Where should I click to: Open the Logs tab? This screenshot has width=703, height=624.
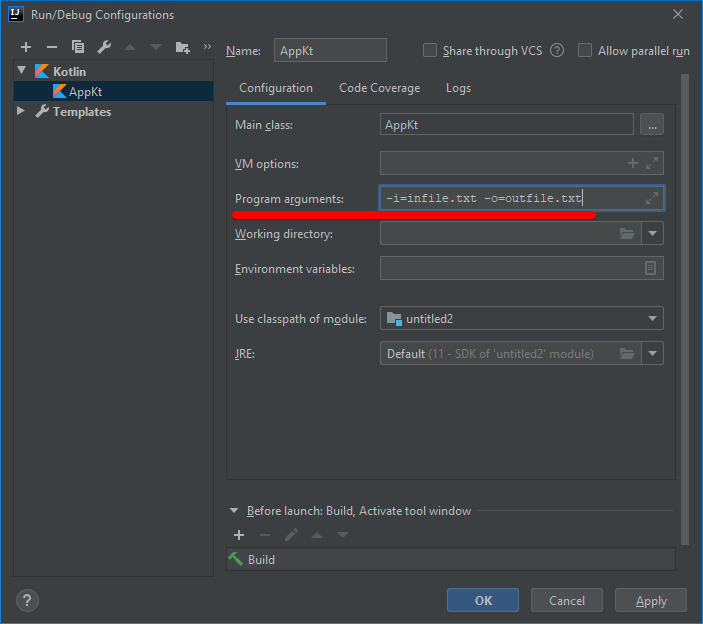tap(458, 88)
